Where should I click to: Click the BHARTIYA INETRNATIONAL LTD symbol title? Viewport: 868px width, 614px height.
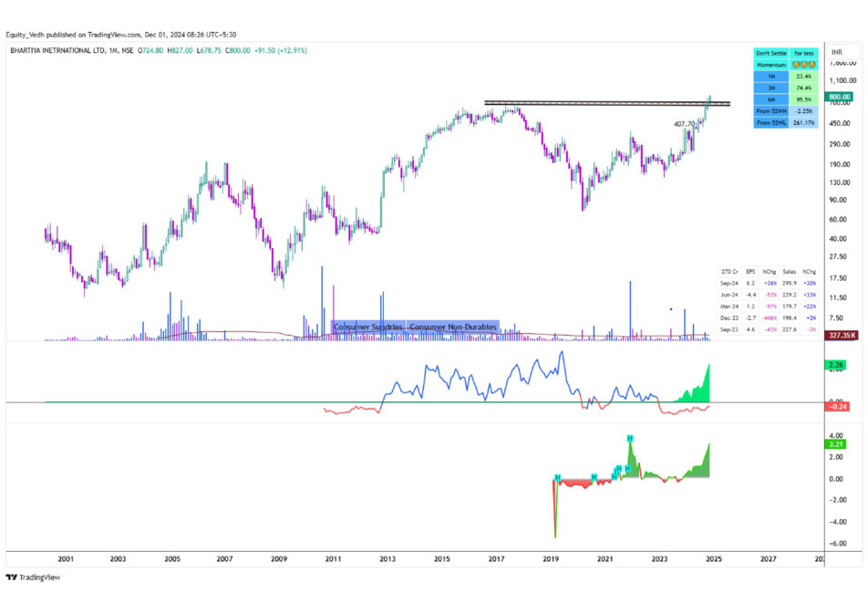coord(57,50)
